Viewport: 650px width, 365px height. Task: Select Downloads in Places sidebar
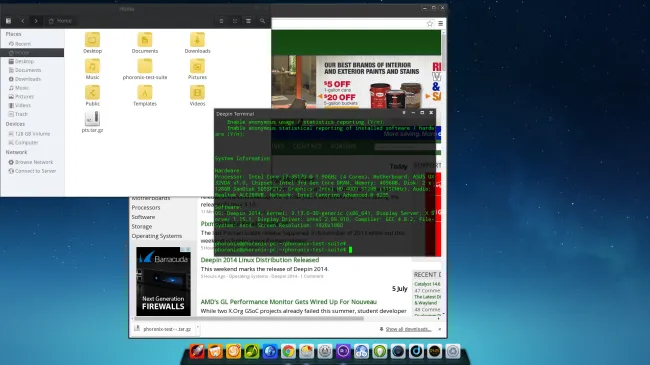[32, 79]
